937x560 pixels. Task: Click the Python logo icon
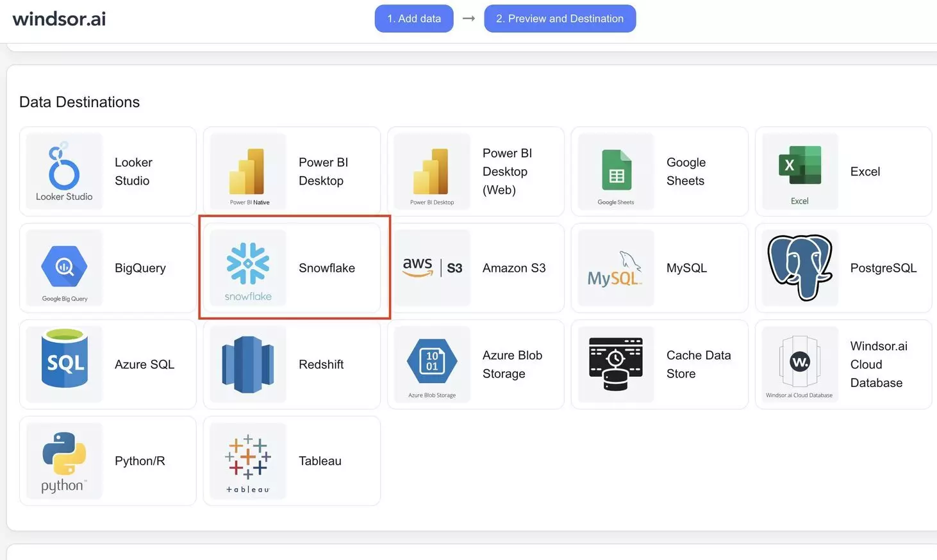pyautogui.click(x=64, y=461)
